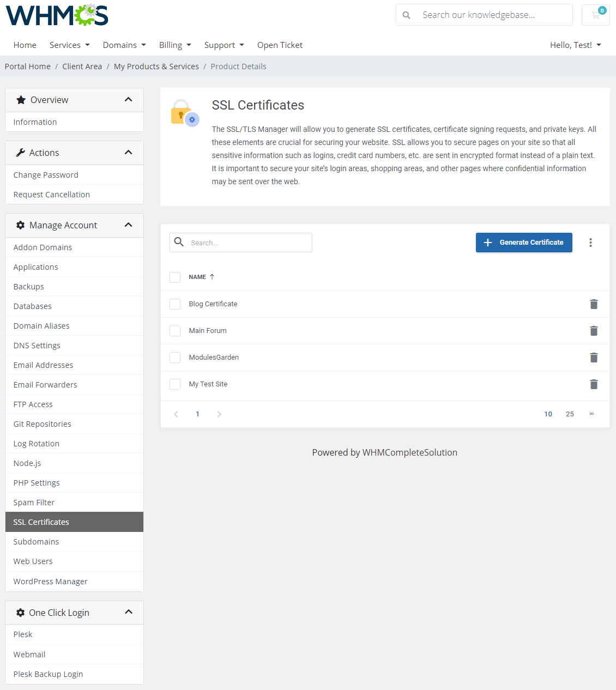Click the knowledgebase search magnifier icon
This screenshot has width=616, height=690.
point(406,15)
